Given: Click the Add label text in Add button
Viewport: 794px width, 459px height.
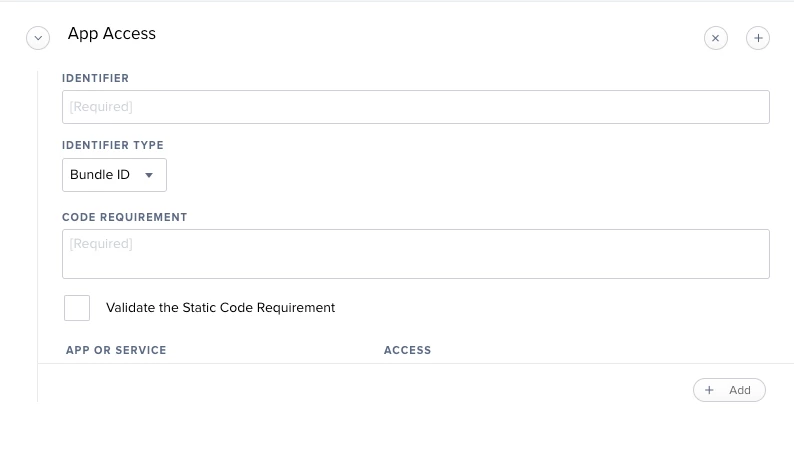Looking at the screenshot, I should pos(740,390).
